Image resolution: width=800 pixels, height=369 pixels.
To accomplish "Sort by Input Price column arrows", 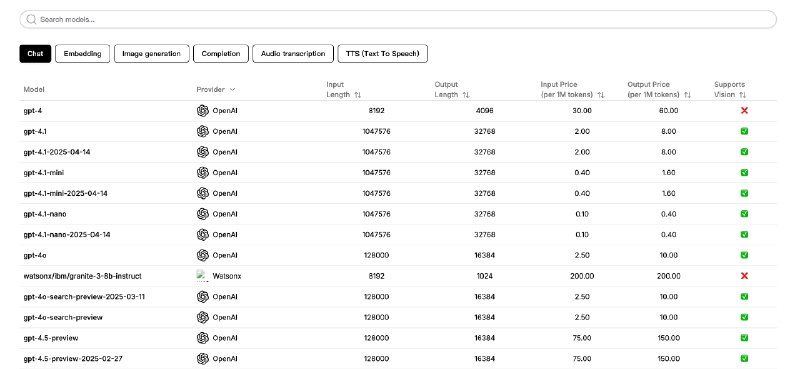I will point(601,95).
